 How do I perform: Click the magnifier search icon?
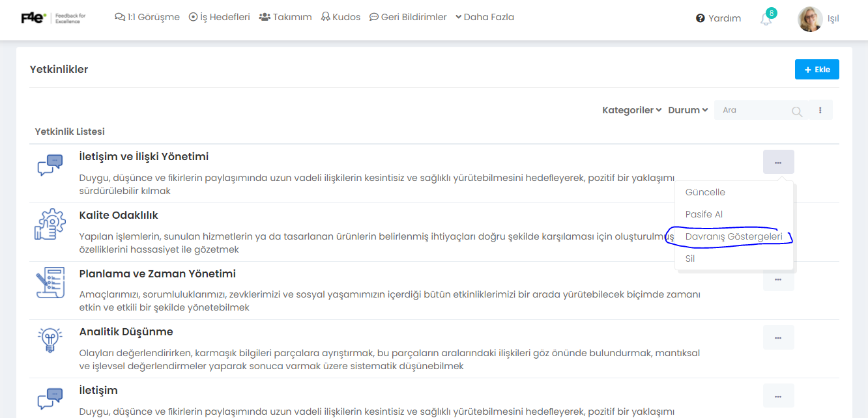point(797,111)
